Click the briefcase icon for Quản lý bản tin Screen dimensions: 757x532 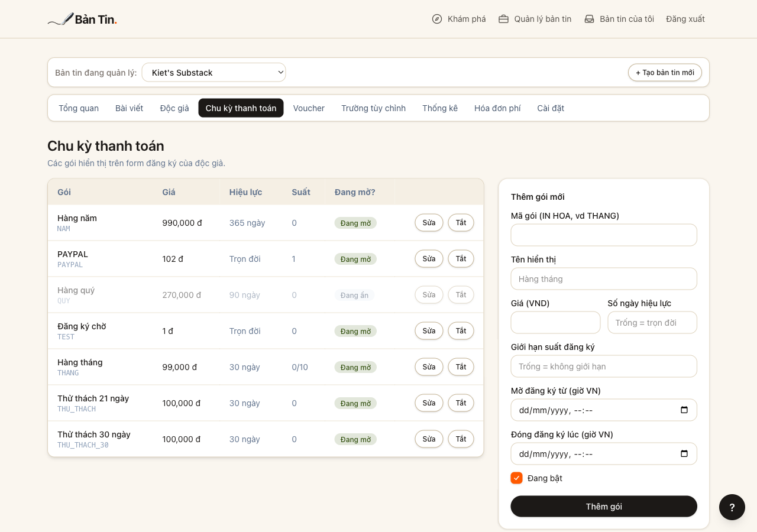pos(504,19)
